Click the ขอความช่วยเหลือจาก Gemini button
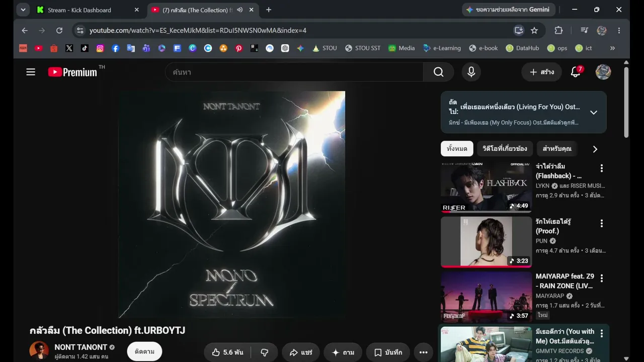The width and height of the screenshot is (644, 362). click(509, 10)
